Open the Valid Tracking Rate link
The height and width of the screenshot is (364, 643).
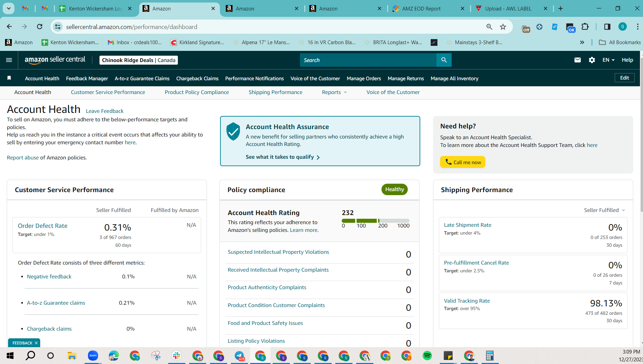tap(467, 301)
